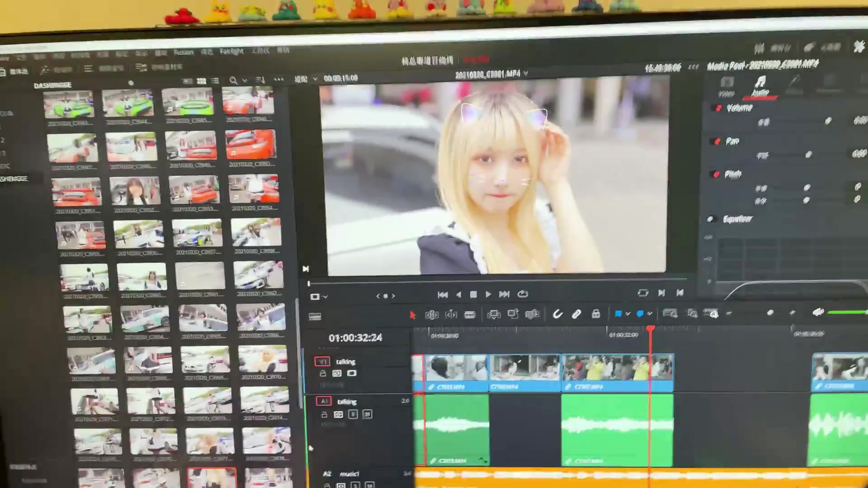The height and width of the screenshot is (488, 868).
Task: Select the DASHENGGE bin in sidebar
Action: click(14, 178)
